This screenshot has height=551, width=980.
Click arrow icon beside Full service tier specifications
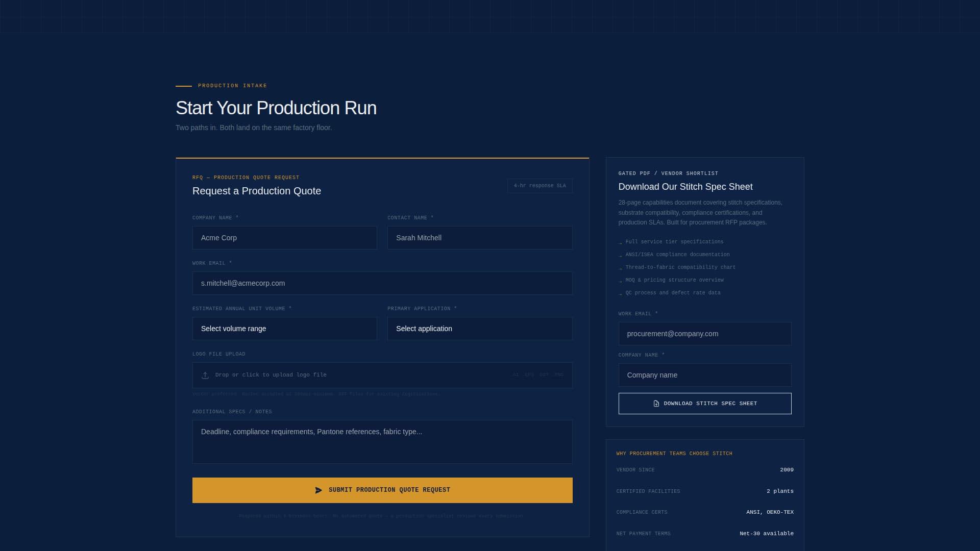621,242
